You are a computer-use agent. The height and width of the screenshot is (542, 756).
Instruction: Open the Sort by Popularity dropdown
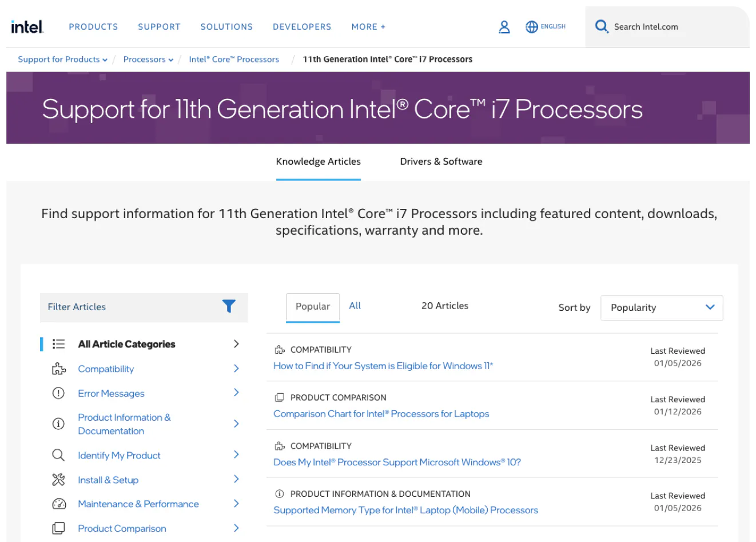661,307
